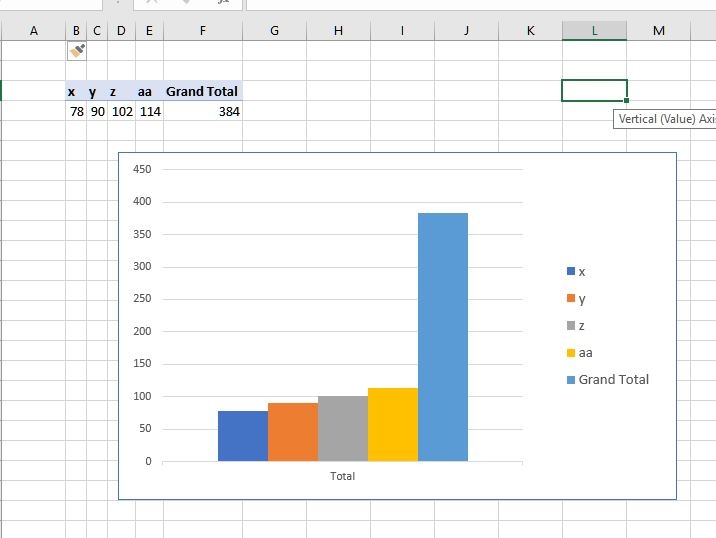Viewport: 716px width, 538px height.
Task: Click the 'z' legend entry
Action: click(x=575, y=326)
